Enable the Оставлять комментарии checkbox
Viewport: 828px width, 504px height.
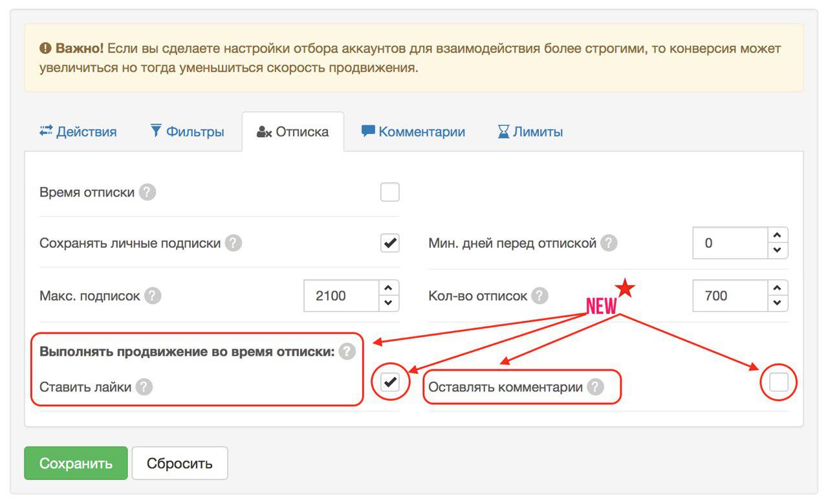[x=779, y=382]
